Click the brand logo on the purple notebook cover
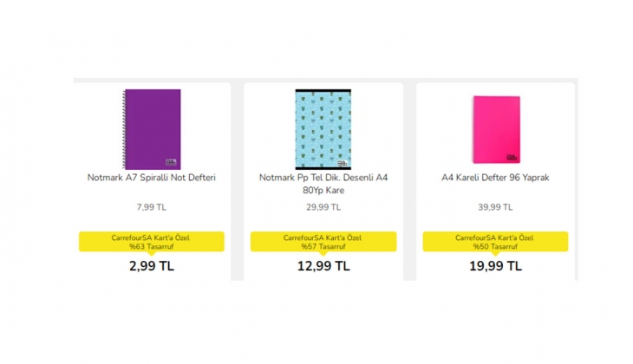 tap(172, 163)
